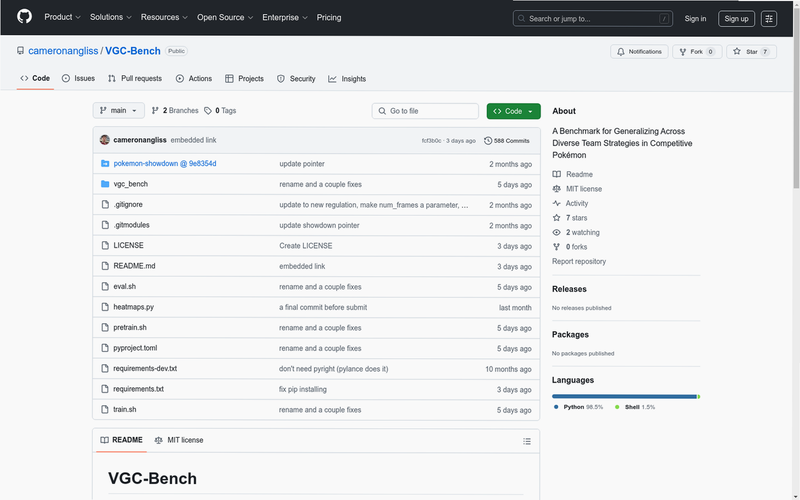Image resolution: width=800 pixels, height=500 pixels.
Task: View the 2 Branches link
Action: click(175, 111)
